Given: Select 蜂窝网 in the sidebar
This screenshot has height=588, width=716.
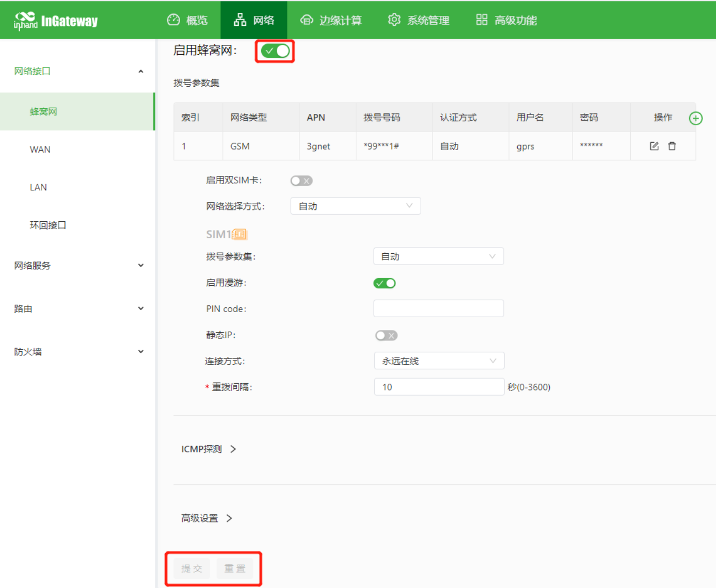Looking at the screenshot, I should click(77, 111).
